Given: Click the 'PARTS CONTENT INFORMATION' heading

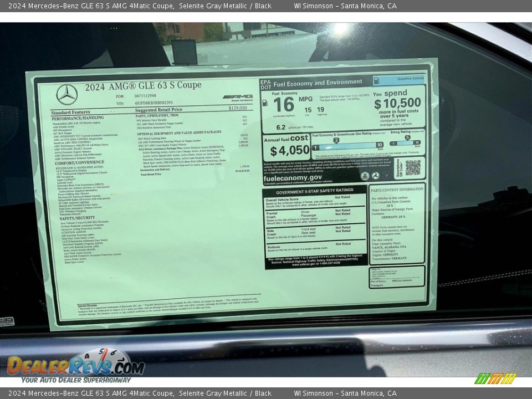Looking at the screenshot, I should point(397,190).
